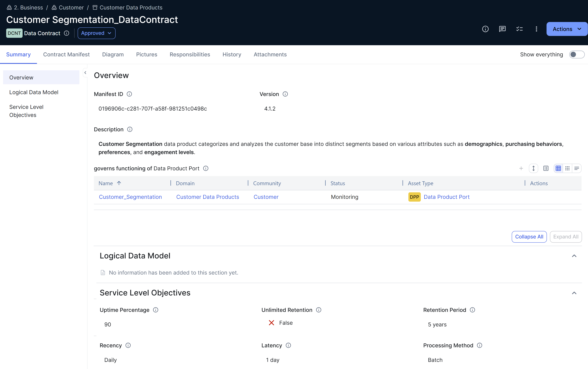Open the Data Product Port asset type link
Viewport: 588px width, 369px height.
[x=447, y=197]
